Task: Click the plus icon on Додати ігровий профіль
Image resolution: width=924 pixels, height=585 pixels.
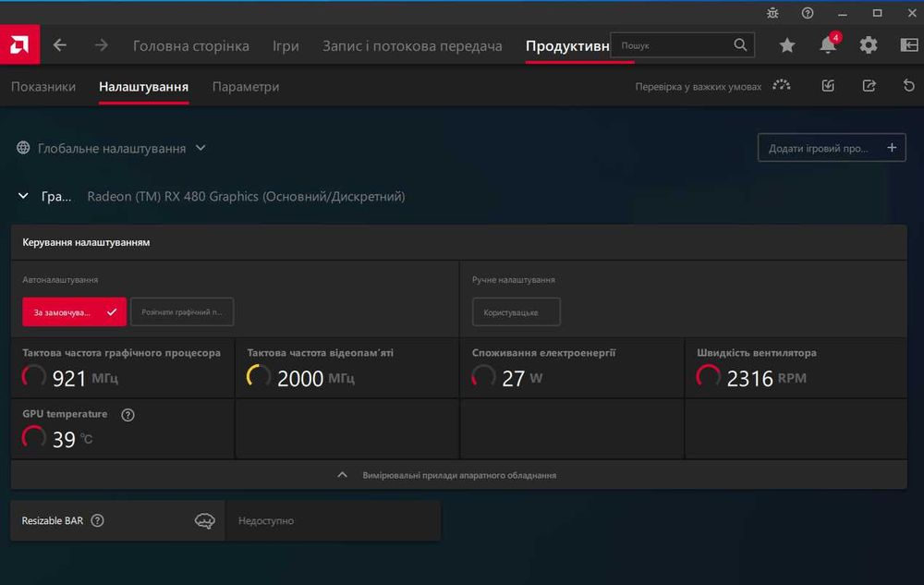Action: pos(892,147)
